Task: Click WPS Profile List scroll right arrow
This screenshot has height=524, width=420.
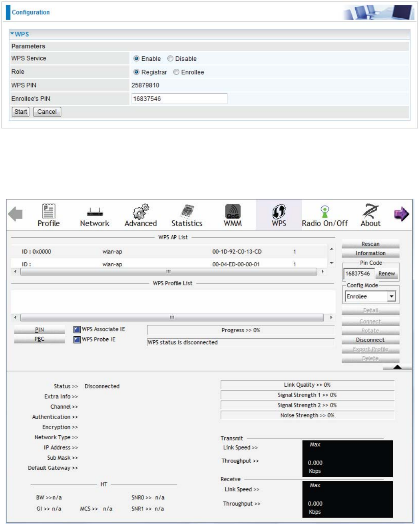Action: click(331, 318)
